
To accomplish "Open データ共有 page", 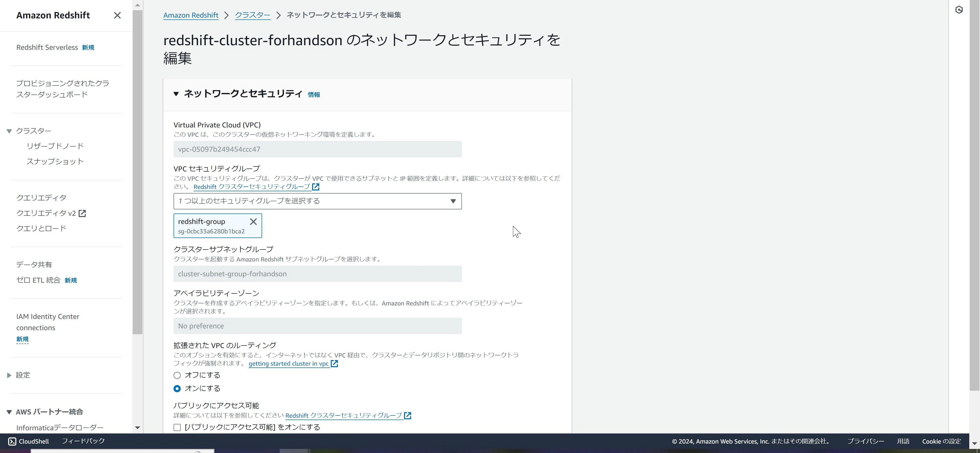I will (x=34, y=265).
